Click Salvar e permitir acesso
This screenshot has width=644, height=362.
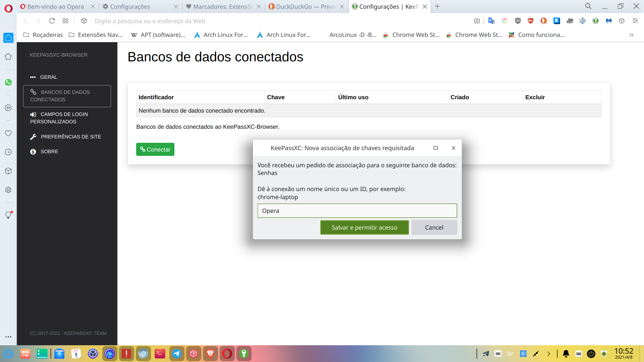coord(364,227)
